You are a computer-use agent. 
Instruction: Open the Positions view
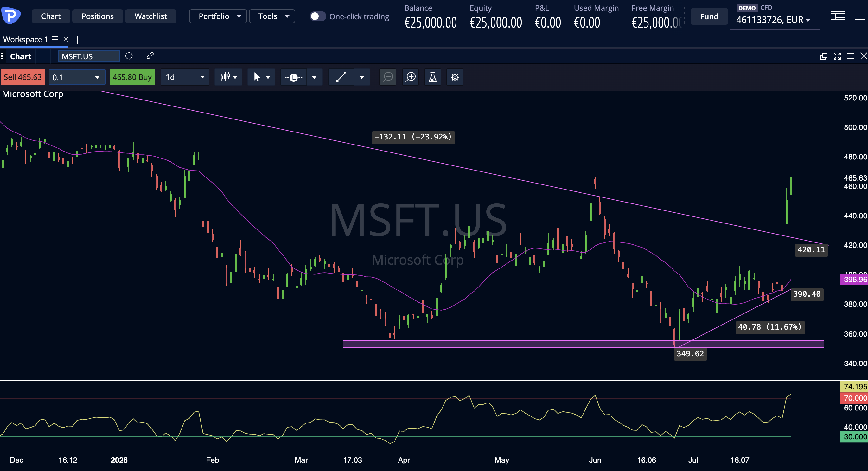coord(97,16)
